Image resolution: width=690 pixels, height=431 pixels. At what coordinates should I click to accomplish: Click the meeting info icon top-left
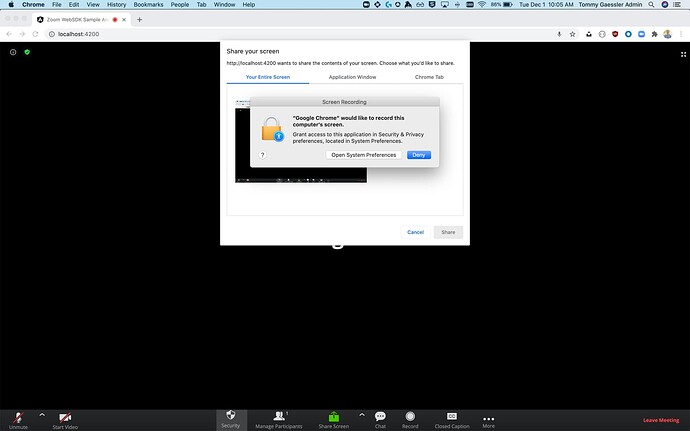click(x=13, y=52)
